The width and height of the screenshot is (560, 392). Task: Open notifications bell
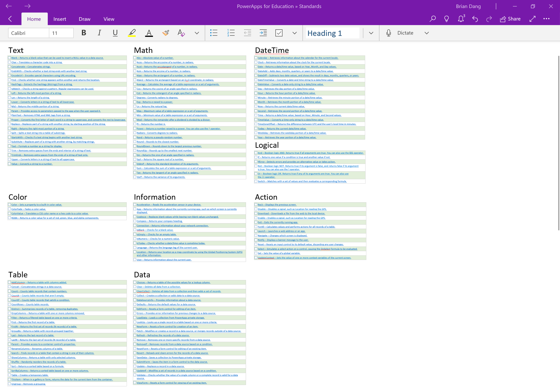pos(461,19)
